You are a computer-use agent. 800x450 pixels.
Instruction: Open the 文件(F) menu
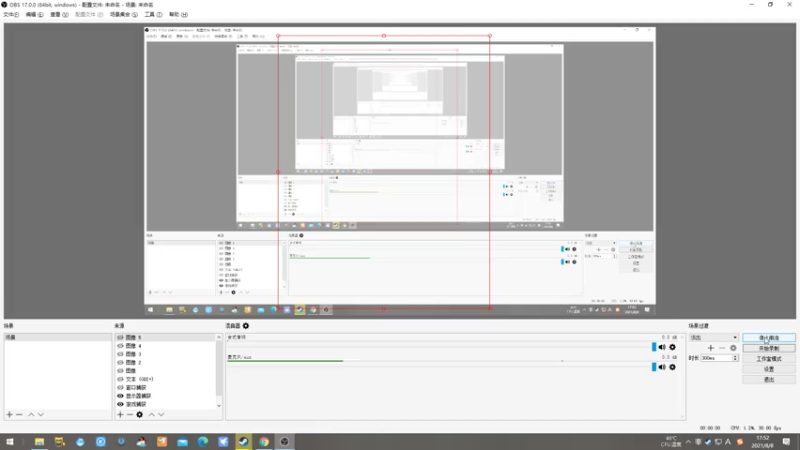point(11,15)
